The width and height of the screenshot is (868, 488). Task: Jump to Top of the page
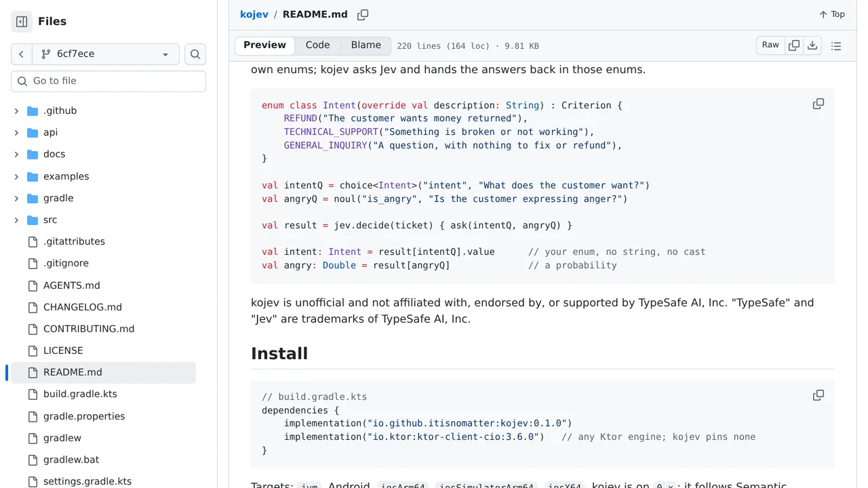coord(831,14)
